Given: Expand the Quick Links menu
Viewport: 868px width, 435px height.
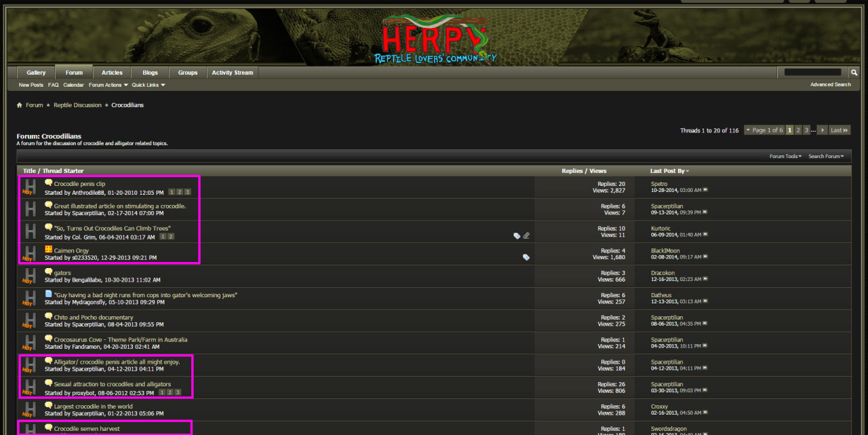Looking at the screenshot, I should click(x=149, y=85).
